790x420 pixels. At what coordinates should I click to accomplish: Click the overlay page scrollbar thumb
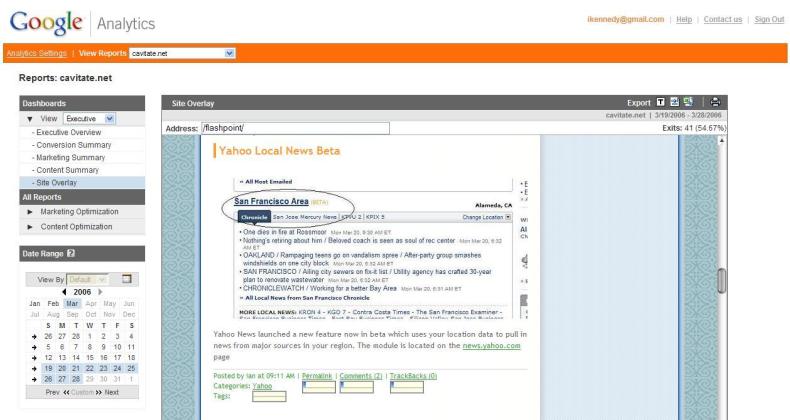click(x=721, y=281)
